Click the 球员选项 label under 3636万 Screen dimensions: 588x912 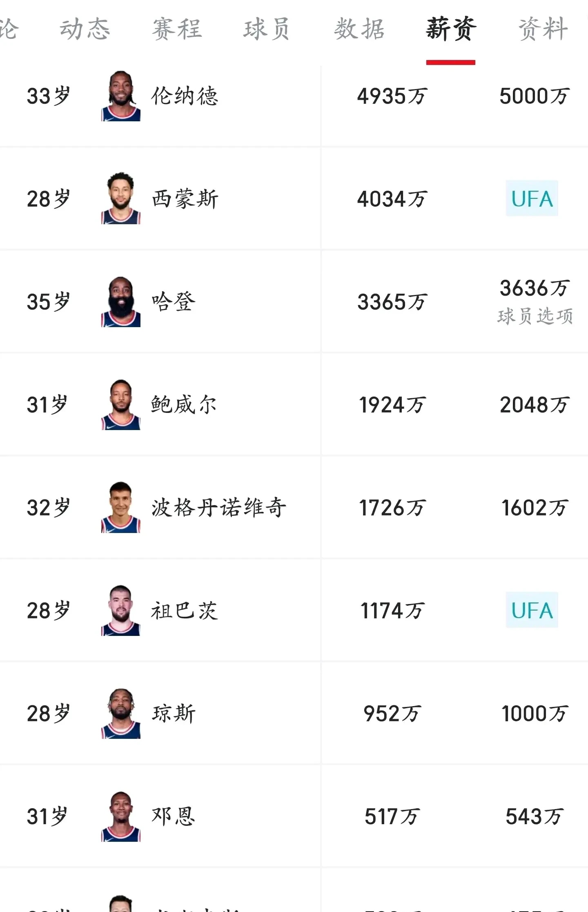point(535,316)
